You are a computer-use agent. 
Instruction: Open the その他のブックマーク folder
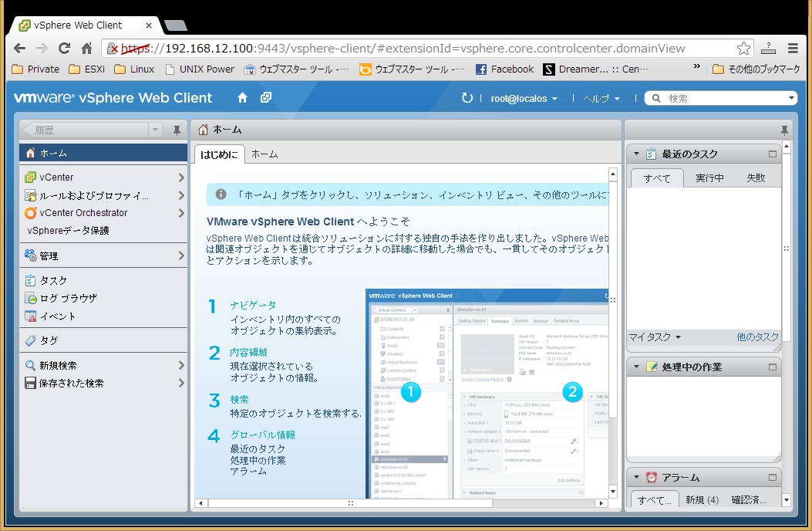pos(756,69)
